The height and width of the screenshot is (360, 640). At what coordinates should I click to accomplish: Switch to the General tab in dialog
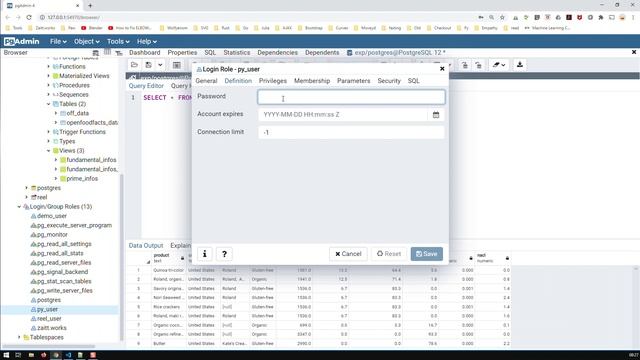click(x=206, y=81)
